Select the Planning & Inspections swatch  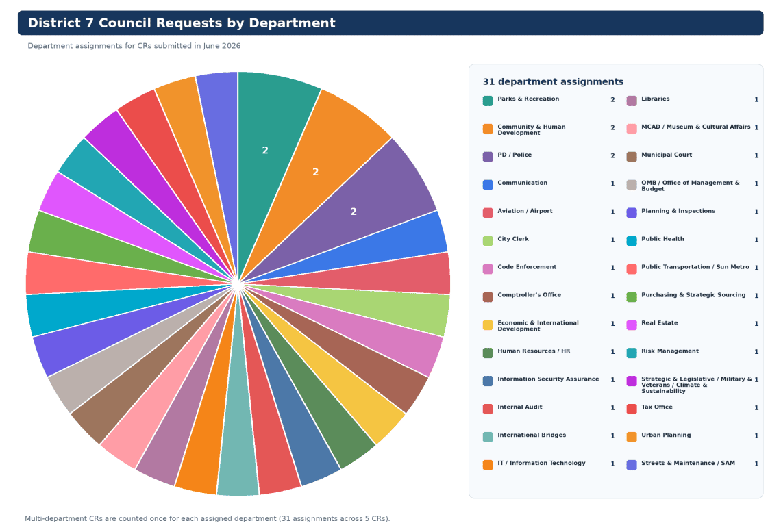pos(632,212)
